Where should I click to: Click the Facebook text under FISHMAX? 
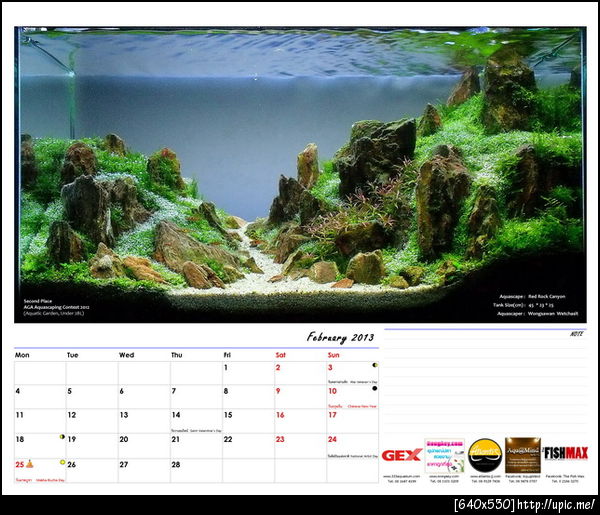[565, 476]
